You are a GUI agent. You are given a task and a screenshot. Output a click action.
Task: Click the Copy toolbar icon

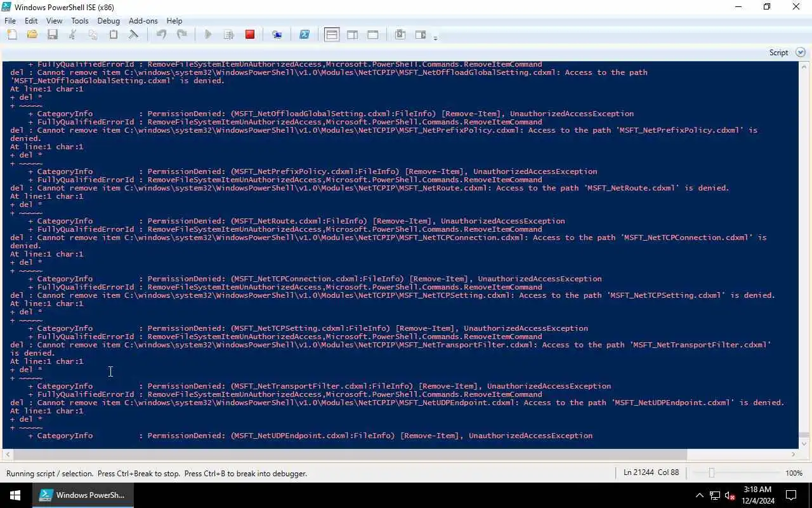coord(93,35)
